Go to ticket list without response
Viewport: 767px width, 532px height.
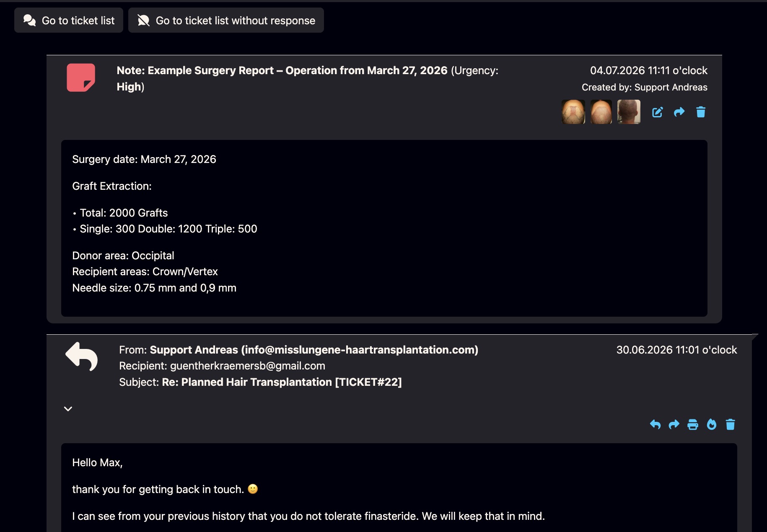tap(226, 21)
